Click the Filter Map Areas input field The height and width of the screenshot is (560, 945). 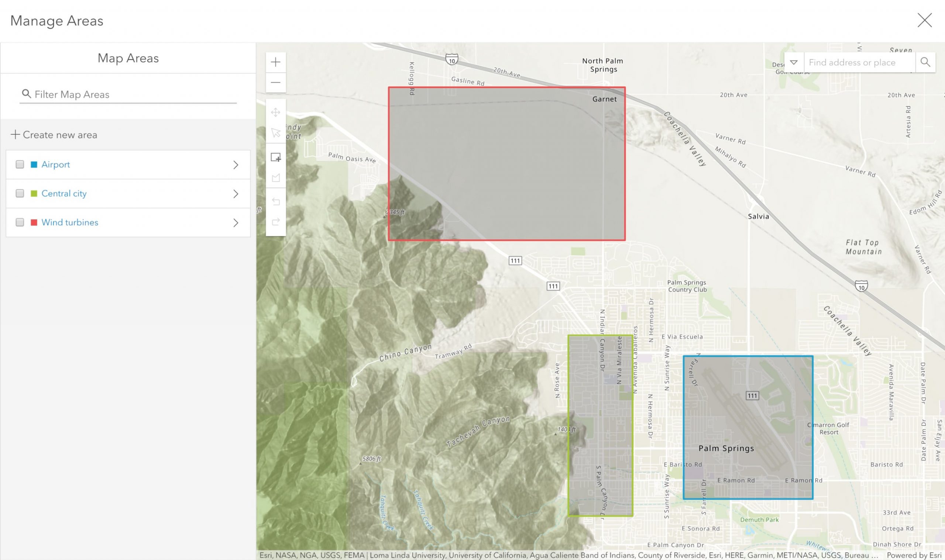point(128,94)
